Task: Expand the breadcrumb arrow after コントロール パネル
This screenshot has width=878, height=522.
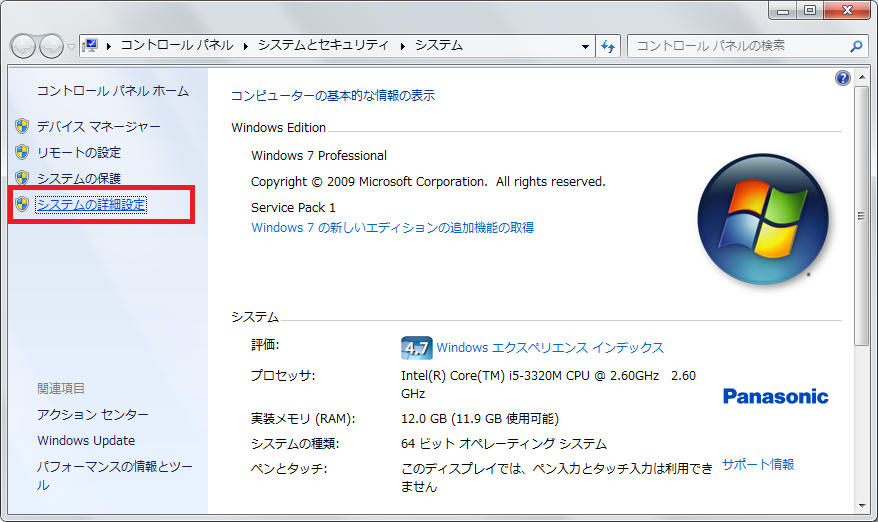Action: pos(246,46)
